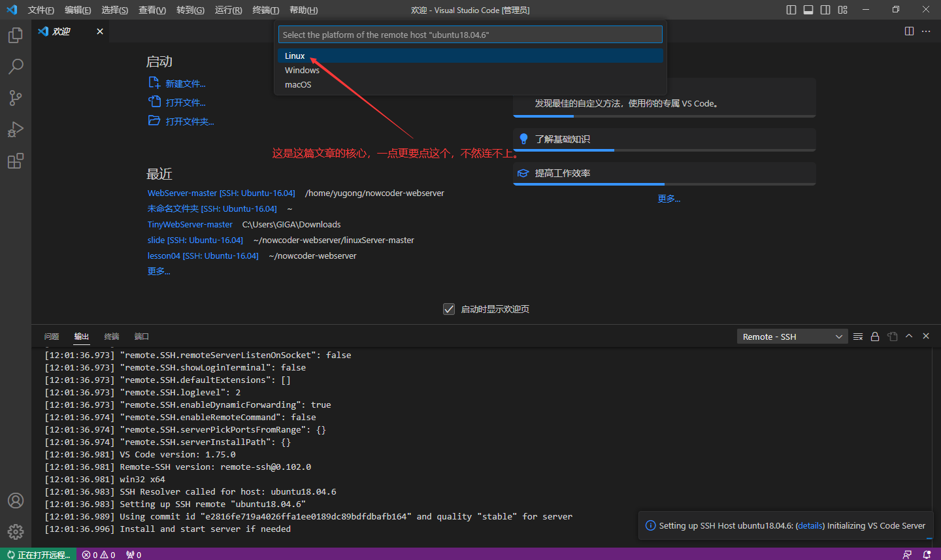The width and height of the screenshot is (941, 560).
Task: Open the 查看(V) menu
Action: pyautogui.click(x=152, y=10)
